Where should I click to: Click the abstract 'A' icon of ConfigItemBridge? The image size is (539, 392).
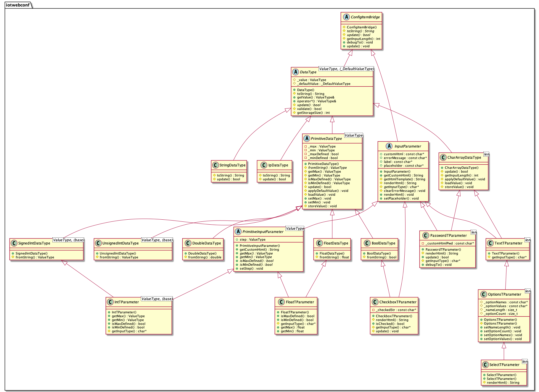pos(346,17)
